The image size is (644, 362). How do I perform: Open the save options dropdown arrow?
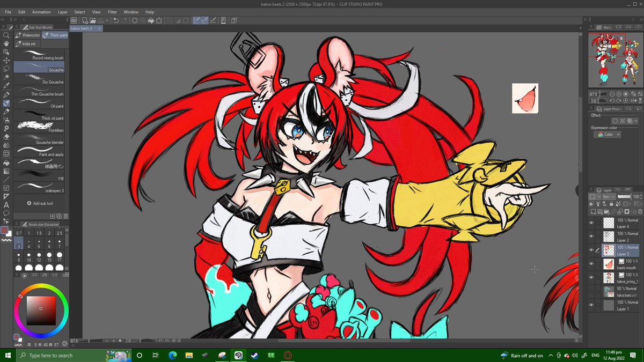click(x=107, y=20)
